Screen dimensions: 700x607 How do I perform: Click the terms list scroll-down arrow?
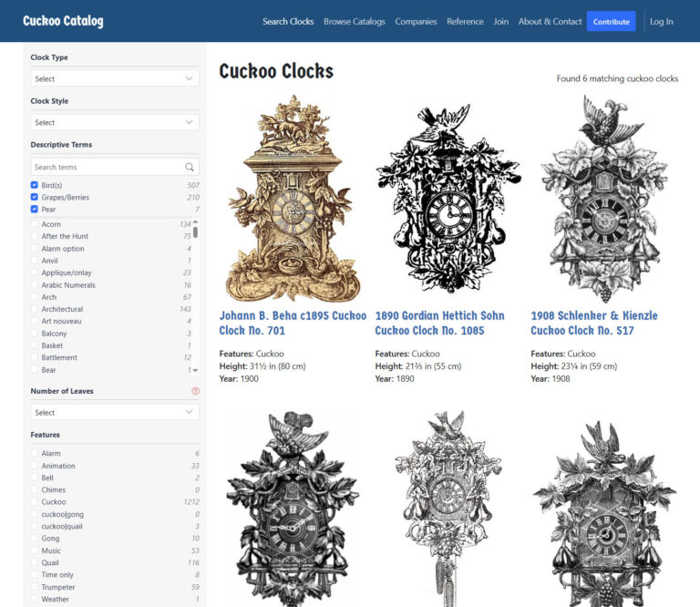tap(195, 370)
